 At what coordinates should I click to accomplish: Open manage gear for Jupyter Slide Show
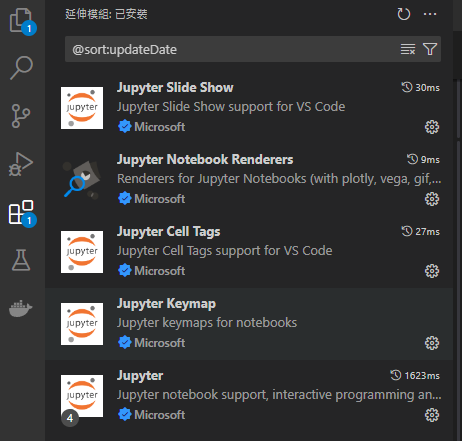[432, 127]
